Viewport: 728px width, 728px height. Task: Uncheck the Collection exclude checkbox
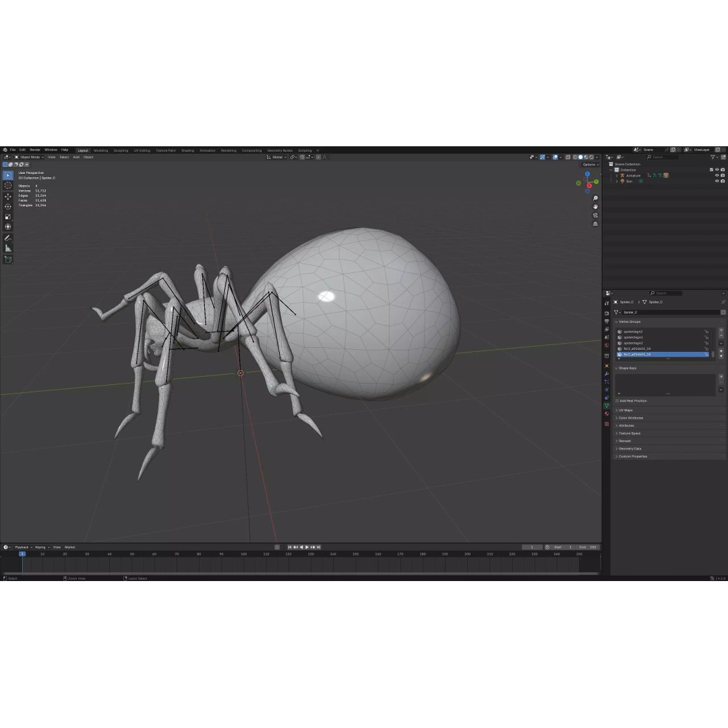click(711, 170)
